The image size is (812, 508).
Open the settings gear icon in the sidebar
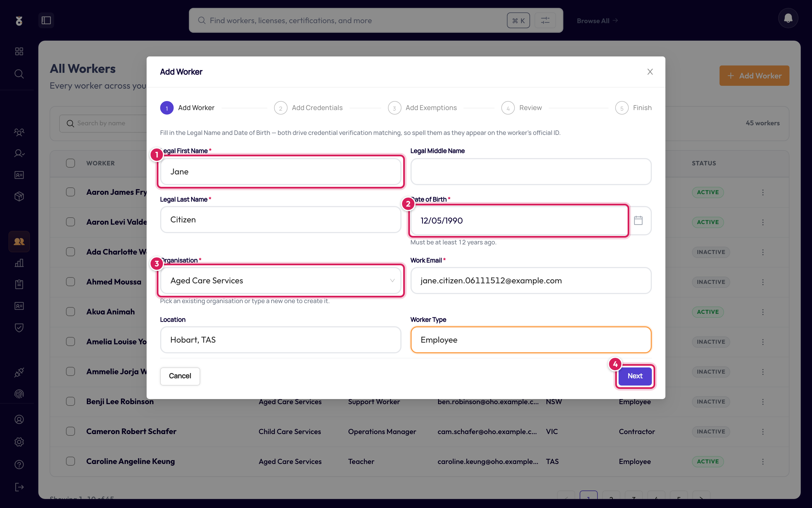pyautogui.click(x=19, y=442)
